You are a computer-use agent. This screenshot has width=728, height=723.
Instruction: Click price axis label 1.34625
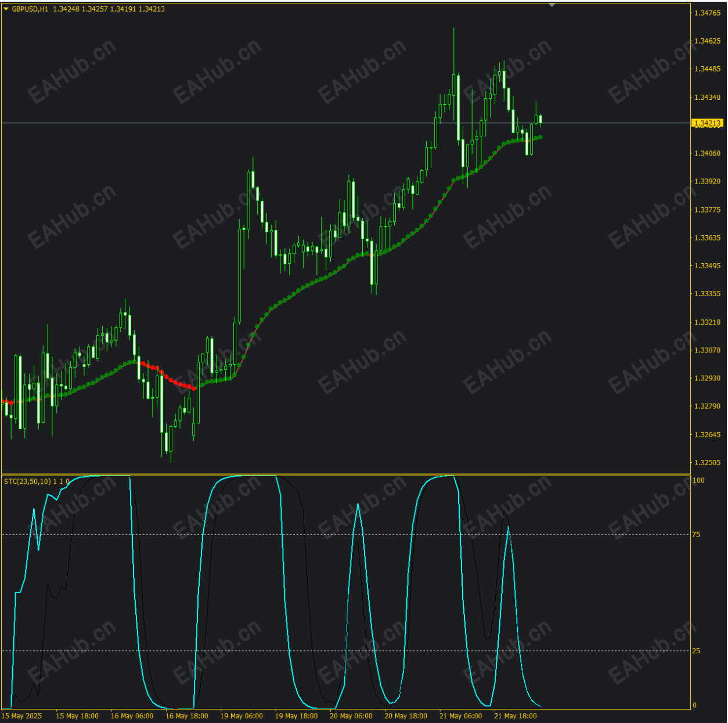click(707, 41)
